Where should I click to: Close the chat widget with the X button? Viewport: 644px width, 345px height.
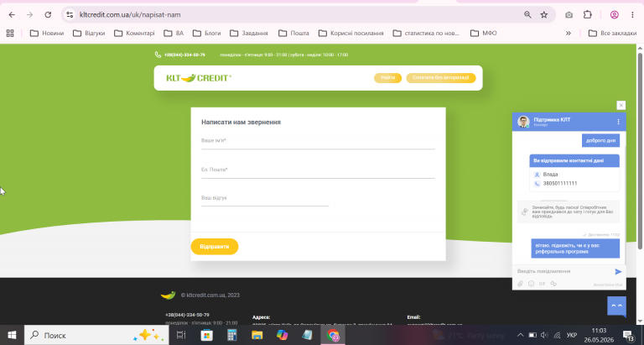[x=621, y=105]
